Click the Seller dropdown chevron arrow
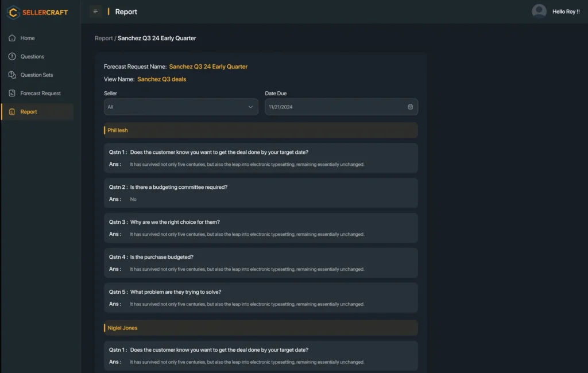The width and height of the screenshot is (588, 373). (250, 107)
